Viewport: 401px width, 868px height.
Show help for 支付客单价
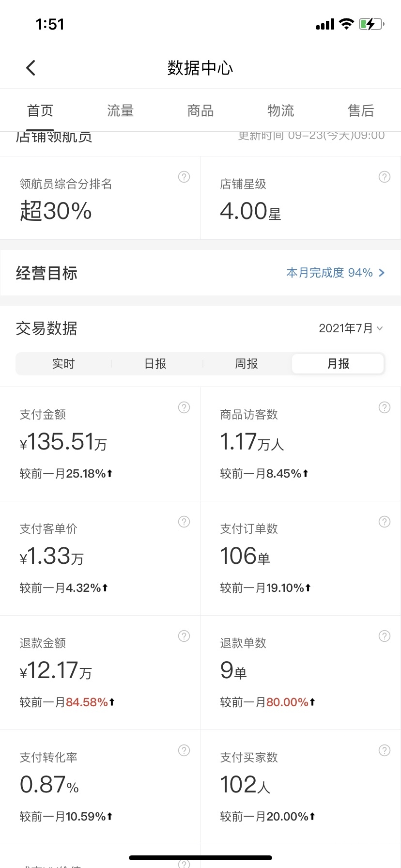(x=184, y=522)
